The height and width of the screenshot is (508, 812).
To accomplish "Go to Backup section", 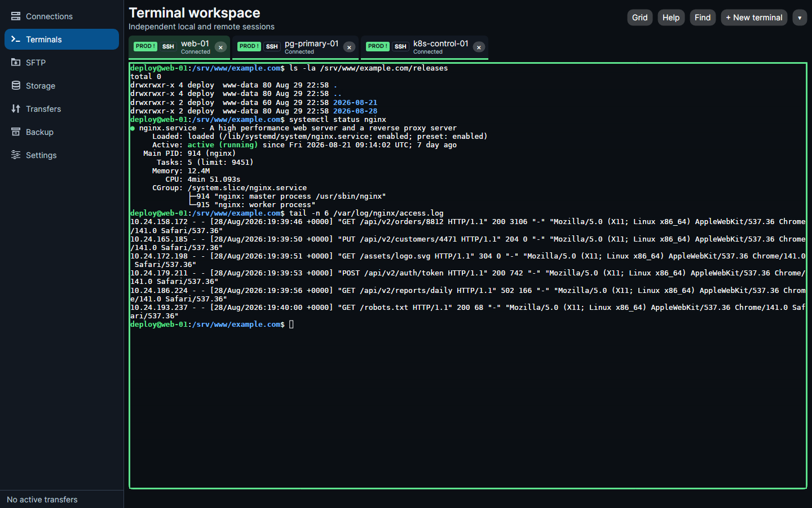I will pos(61,132).
